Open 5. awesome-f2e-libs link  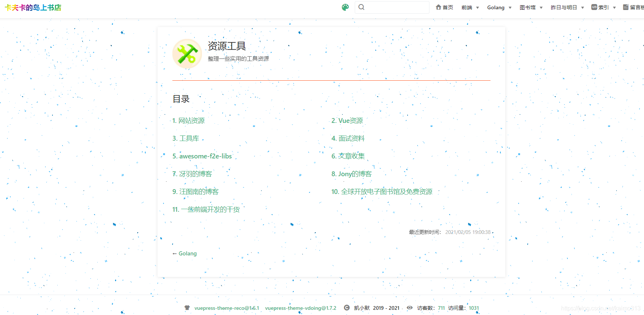[202, 156]
